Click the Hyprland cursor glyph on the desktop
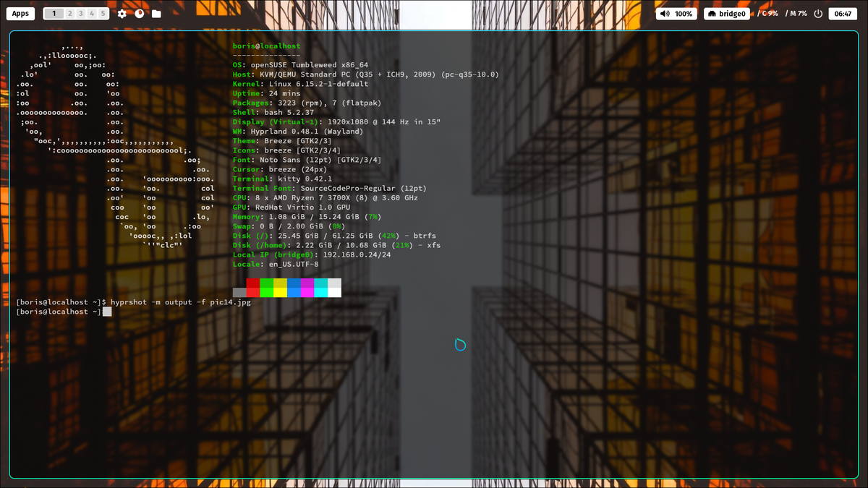The image size is (868, 488). click(461, 345)
